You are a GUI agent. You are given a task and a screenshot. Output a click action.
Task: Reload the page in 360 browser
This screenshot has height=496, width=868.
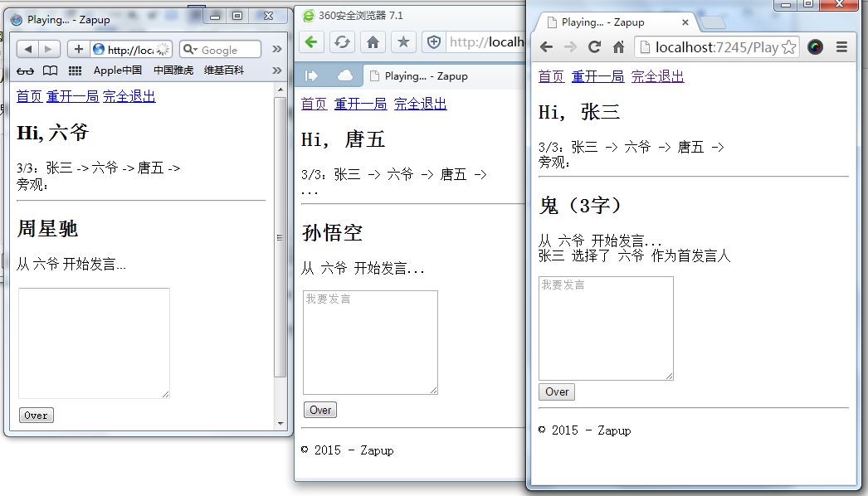pos(342,41)
